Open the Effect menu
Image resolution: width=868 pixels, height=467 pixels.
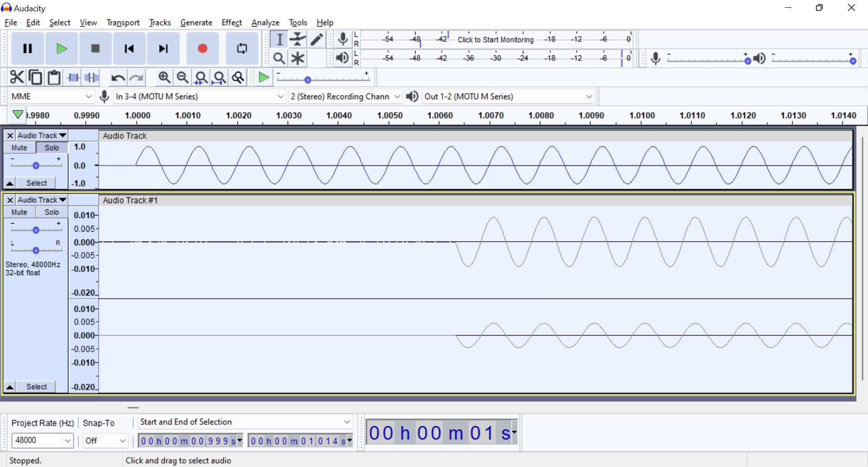(x=232, y=23)
